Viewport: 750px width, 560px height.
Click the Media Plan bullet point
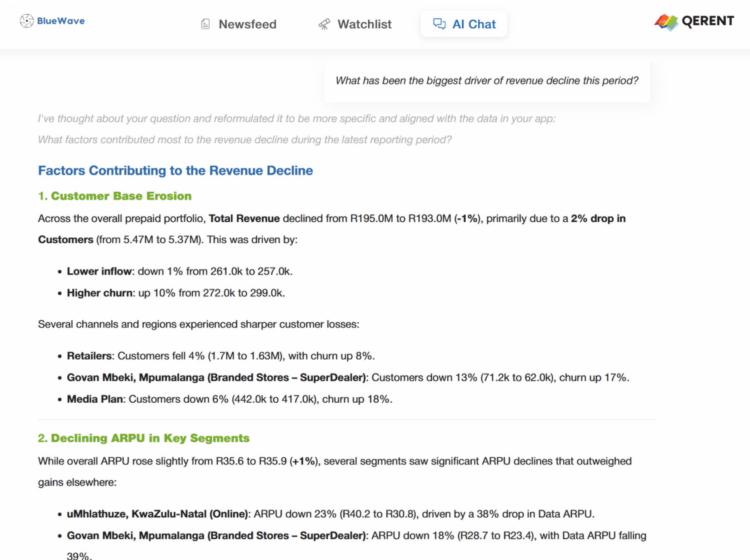coord(230,399)
